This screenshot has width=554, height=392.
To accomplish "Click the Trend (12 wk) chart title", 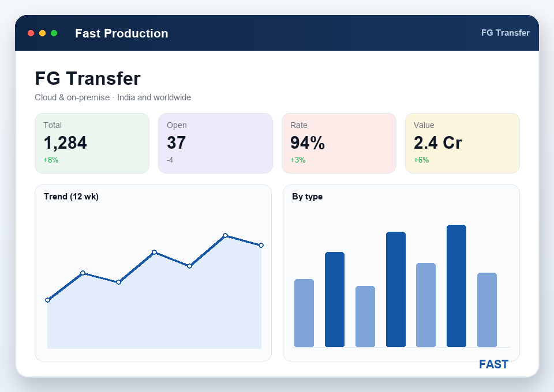I will pyautogui.click(x=71, y=197).
